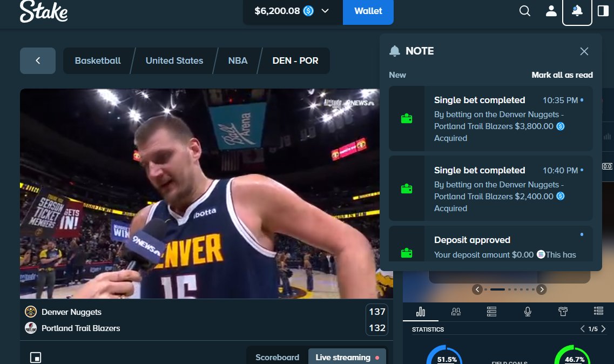614x364 pixels.
Task: Close the NOTE notifications panel
Action: (x=584, y=51)
